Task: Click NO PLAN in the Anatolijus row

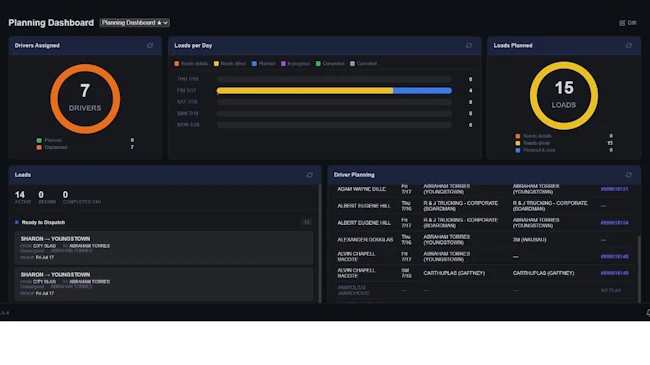Action: click(x=611, y=290)
